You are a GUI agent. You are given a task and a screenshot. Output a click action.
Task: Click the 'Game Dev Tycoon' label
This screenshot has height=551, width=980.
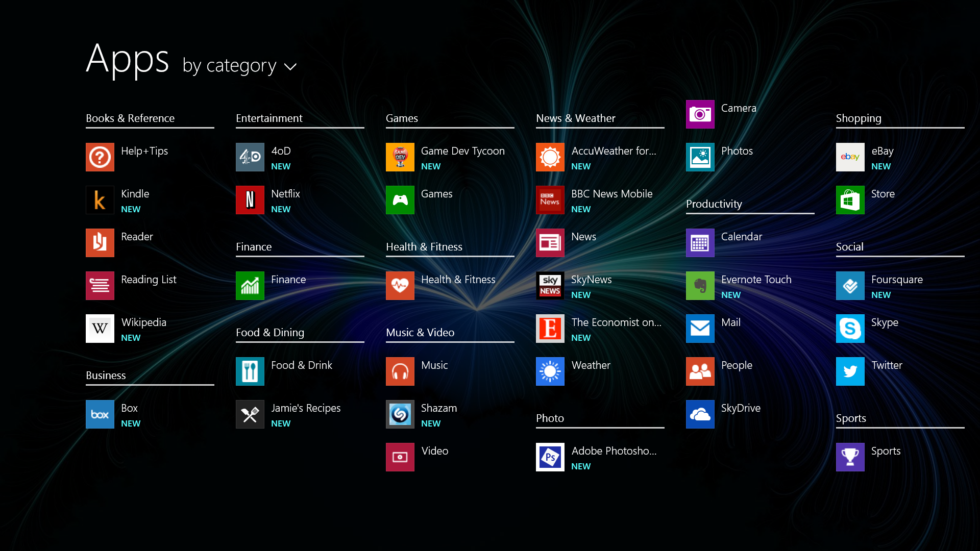tap(463, 151)
